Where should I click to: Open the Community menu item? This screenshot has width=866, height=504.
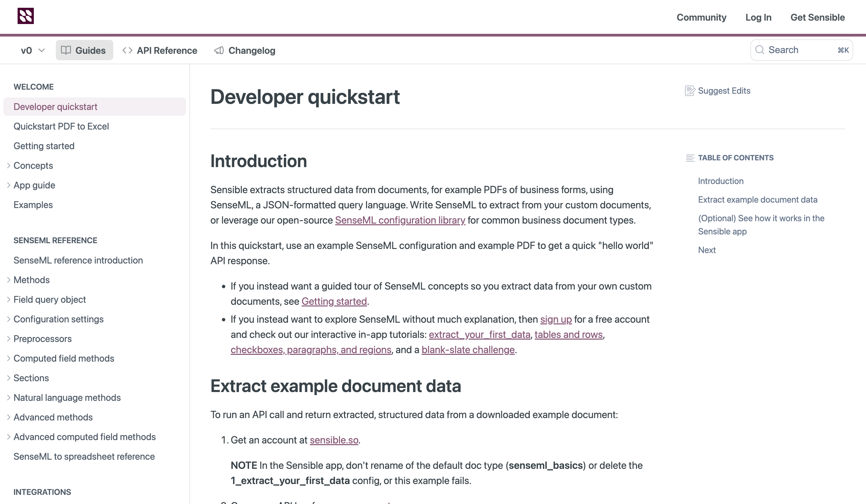point(701,17)
